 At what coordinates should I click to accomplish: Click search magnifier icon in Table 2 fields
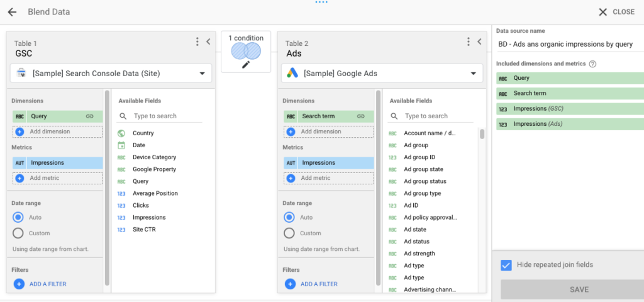(x=394, y=116)
